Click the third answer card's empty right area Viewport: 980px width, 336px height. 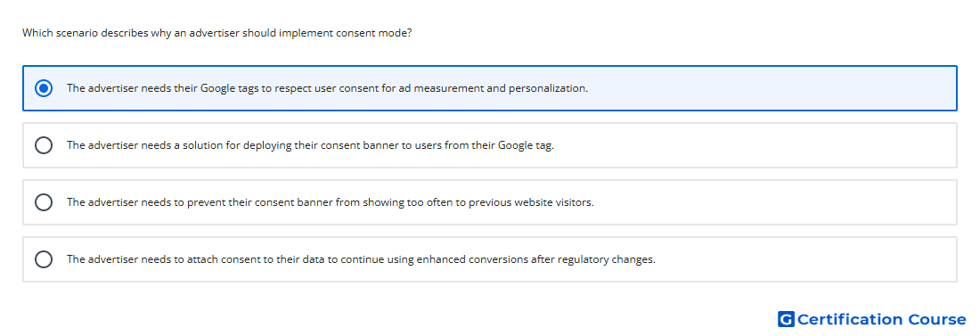click(775, 202)
